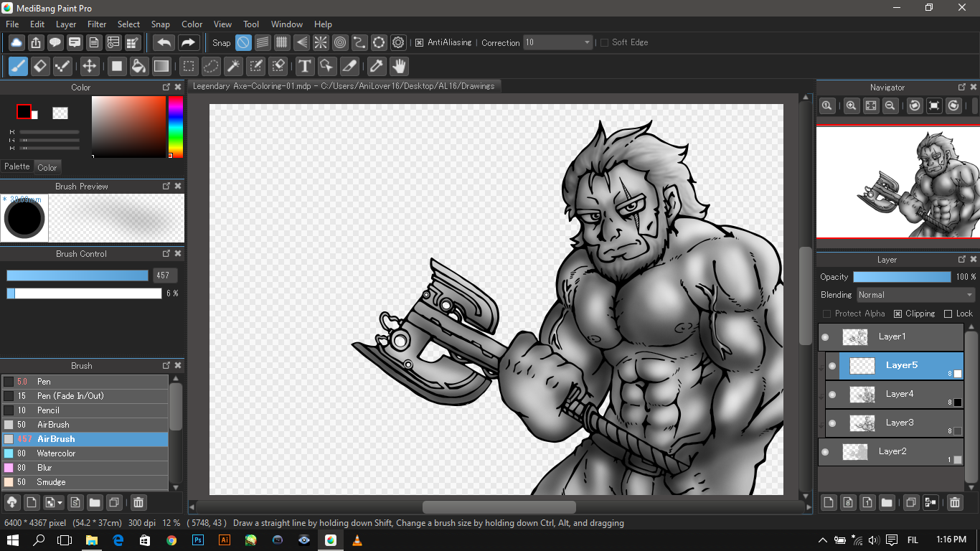The width and height of the screenshot is (980, 551).
Task: Select the Select Eraser tool
Action: point(278,67)
